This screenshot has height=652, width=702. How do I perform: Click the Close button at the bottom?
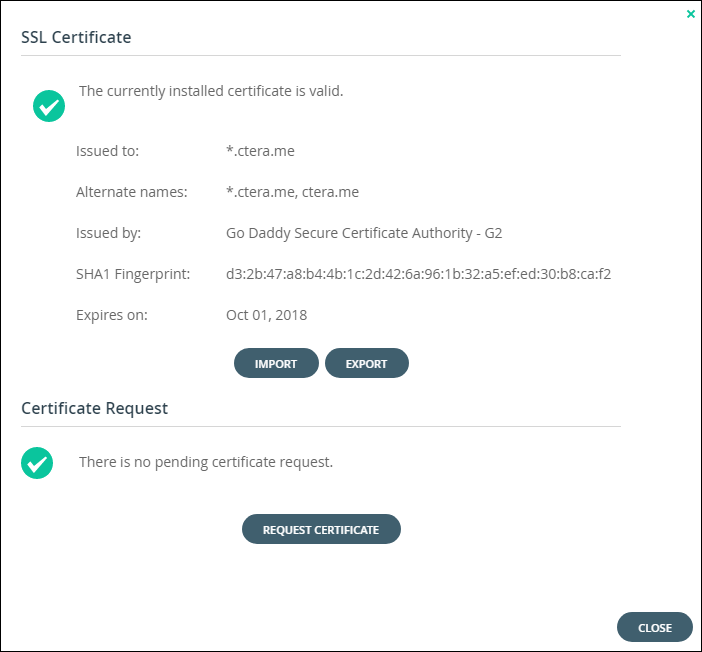point(655,627)
